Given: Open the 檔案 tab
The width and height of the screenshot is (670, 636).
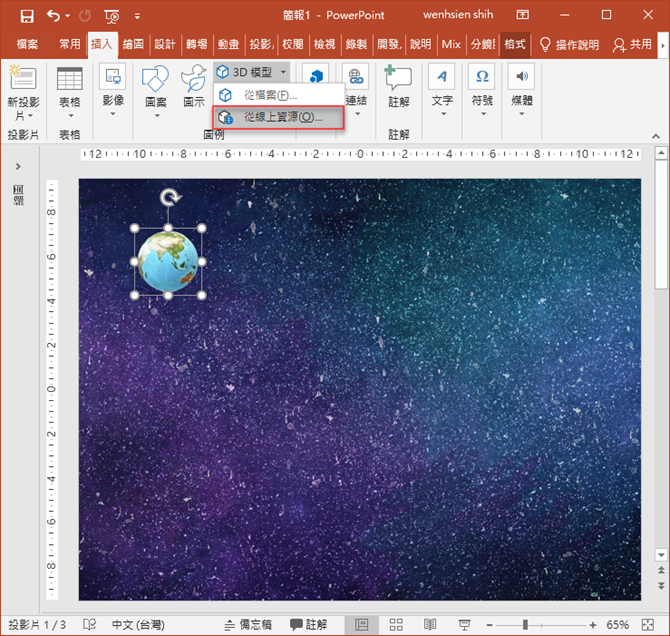Looking at the screenshot, I should click(x=27, y=44).
